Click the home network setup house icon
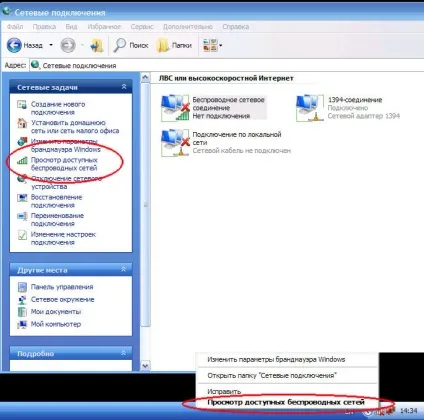The height and width of the screenshot is (420, 424). (x=22, y=123)
